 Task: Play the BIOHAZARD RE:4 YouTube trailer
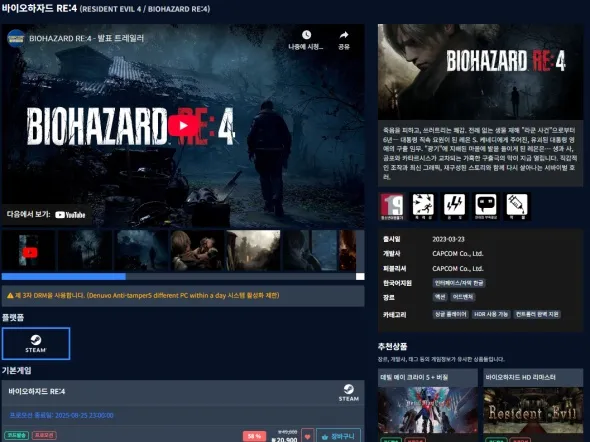pos(183,126)
